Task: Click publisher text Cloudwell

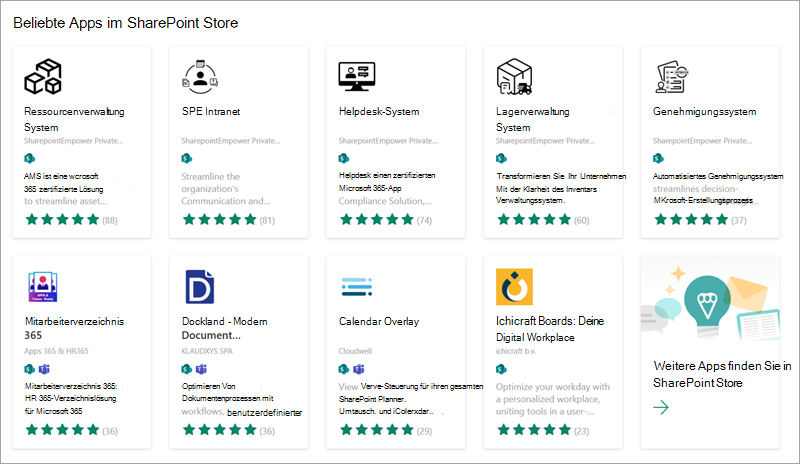Action: 356,351
